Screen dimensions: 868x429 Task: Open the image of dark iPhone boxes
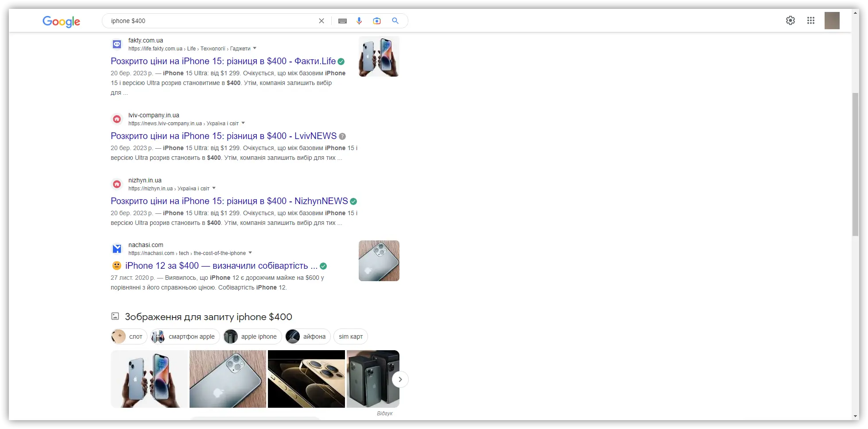(x=373, y=379)
